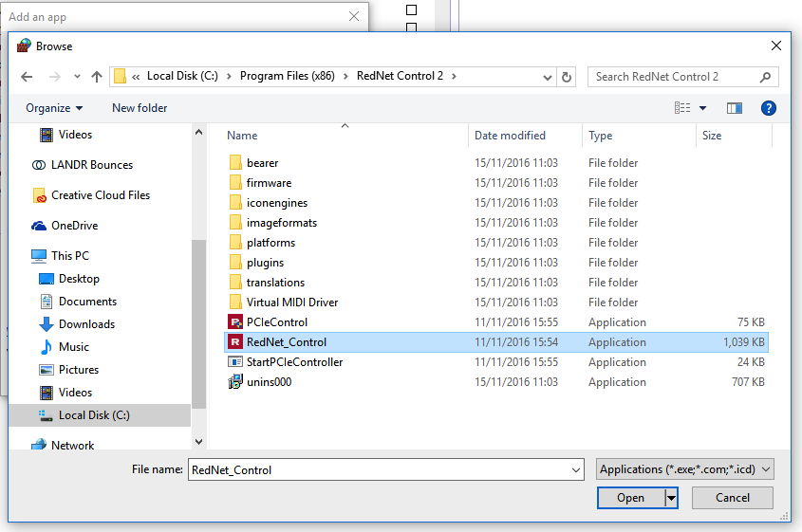Screen dimensions: 802x532
Task: Click the Forward navigation arrow
Action: pyautogui.click(x=55, y=77)
